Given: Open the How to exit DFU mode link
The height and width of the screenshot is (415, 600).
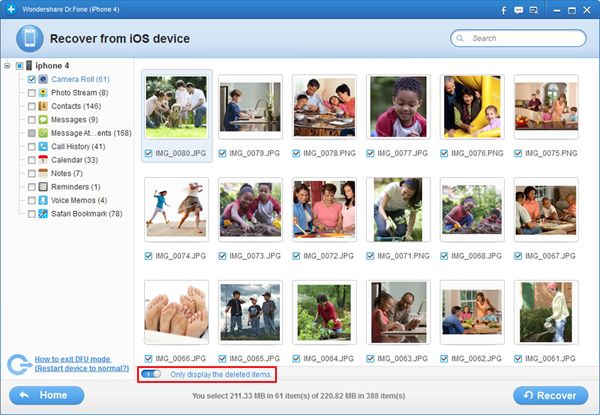Looking at the screenshot, I should click(72, 358).
